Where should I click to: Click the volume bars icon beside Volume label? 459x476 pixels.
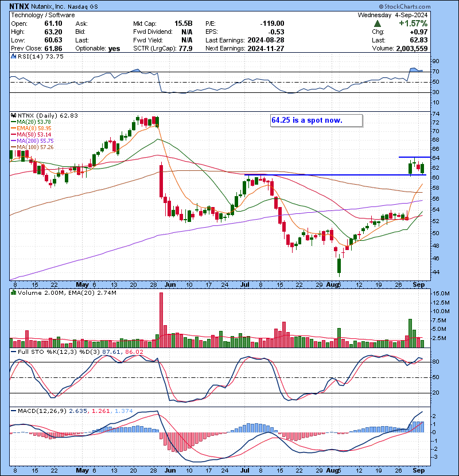coord(13,292)
